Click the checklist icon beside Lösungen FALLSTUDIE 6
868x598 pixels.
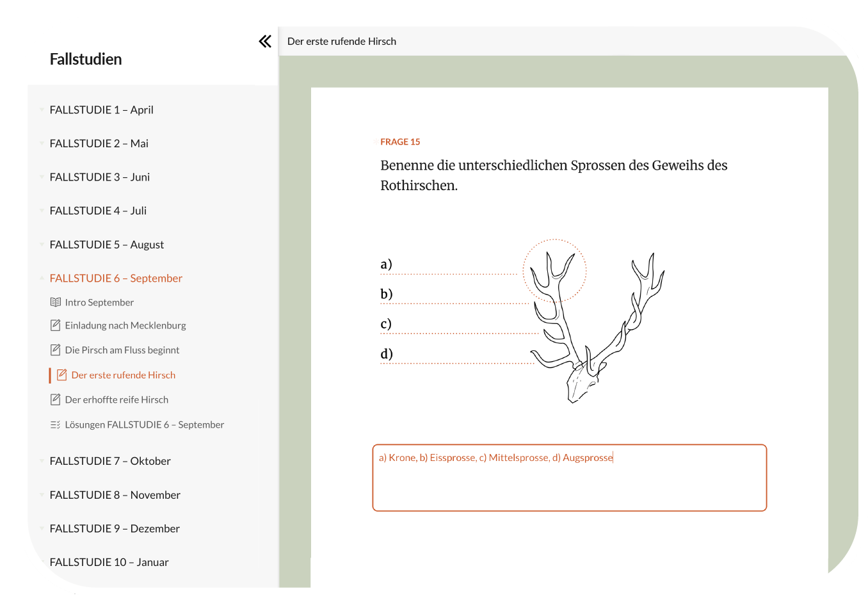(x=56, y=424)
